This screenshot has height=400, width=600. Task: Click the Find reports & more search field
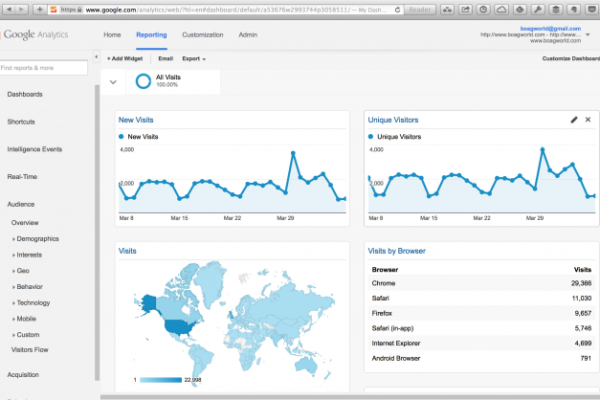(43, 68)
